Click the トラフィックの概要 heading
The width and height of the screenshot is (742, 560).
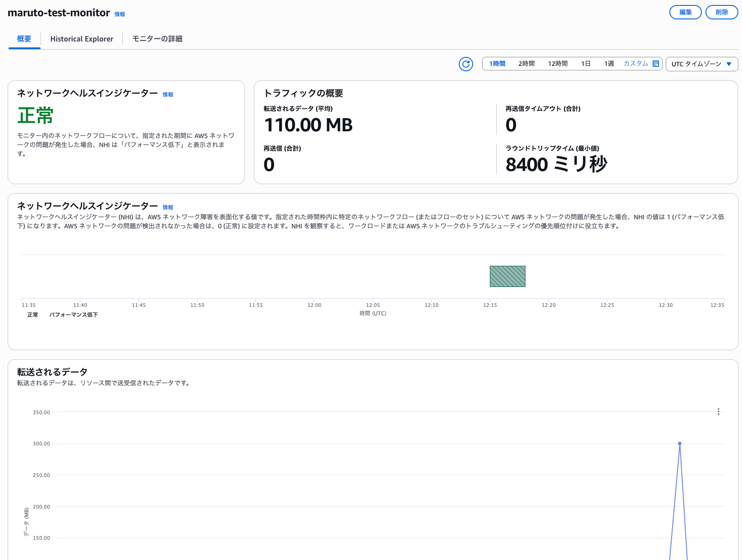[x=304, y=93]
